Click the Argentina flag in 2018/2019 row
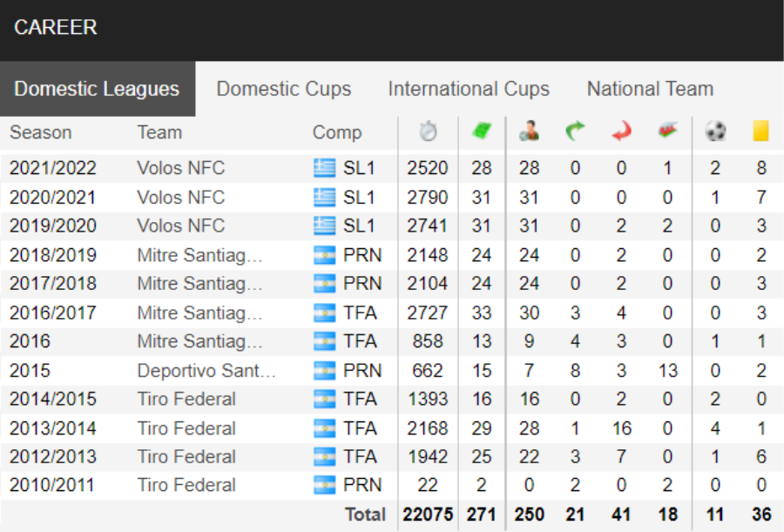 click(x=325, y=255)
